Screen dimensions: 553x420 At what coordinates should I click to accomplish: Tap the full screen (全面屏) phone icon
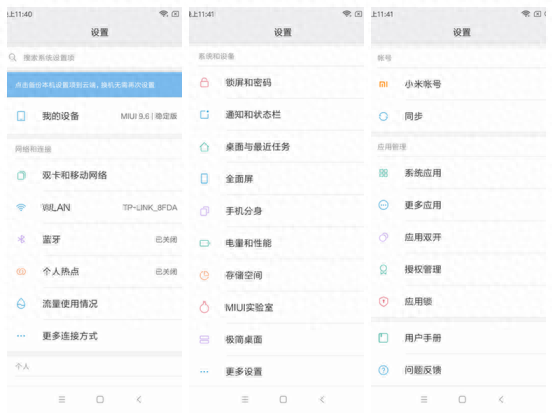(x=205, y=179)
